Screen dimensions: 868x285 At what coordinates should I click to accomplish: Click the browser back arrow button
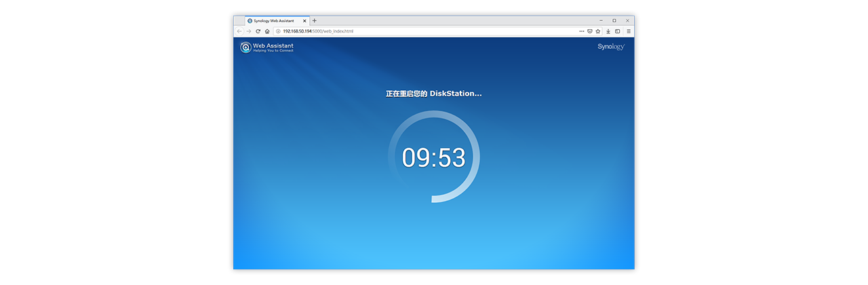pos(239,31)
